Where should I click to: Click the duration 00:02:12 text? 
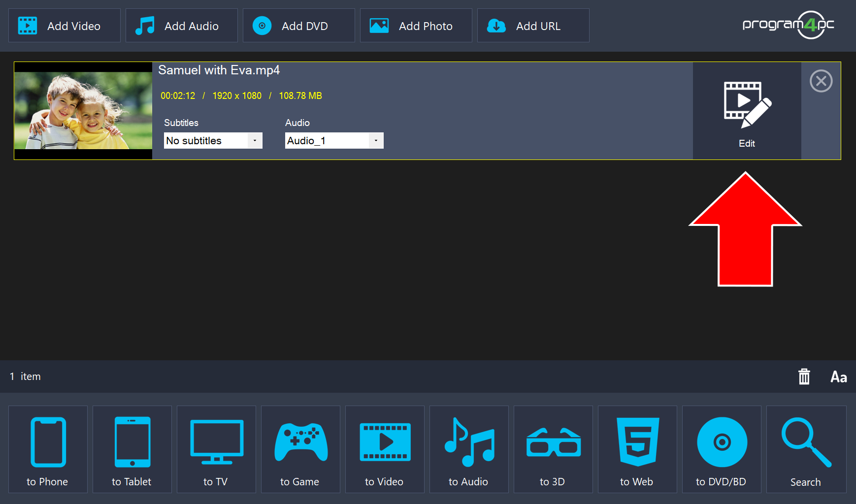click(x=178, y=96)
